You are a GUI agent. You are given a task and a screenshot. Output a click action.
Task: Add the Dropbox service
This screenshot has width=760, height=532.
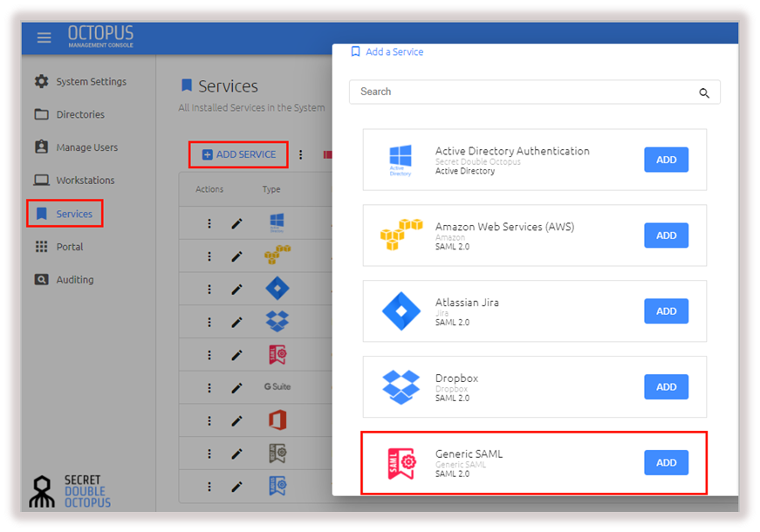pos(666,386)
